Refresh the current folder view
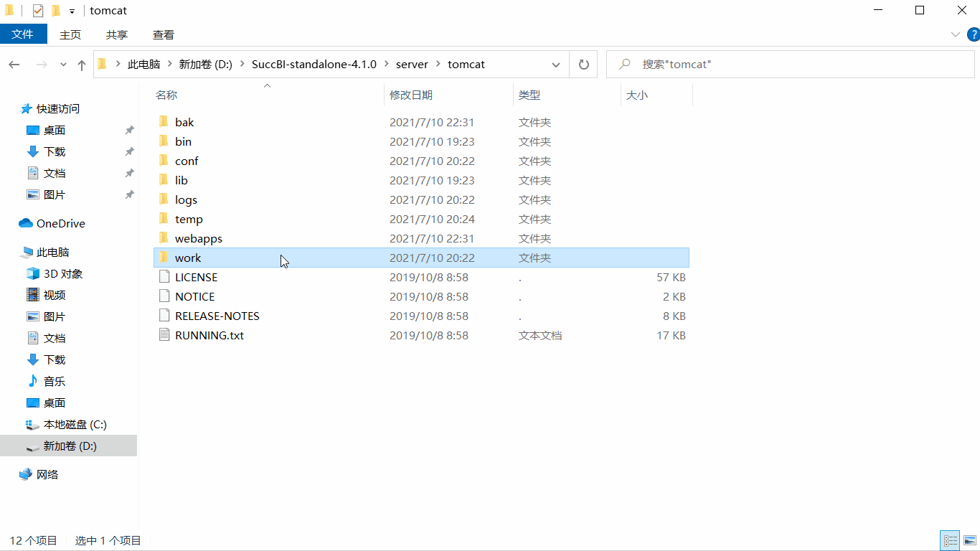Screen dimensions: 980x551 [x=583, y=64]
